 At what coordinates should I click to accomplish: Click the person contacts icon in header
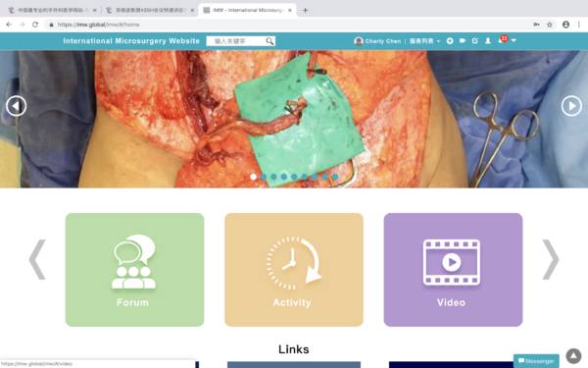click(x=488, y=41)
